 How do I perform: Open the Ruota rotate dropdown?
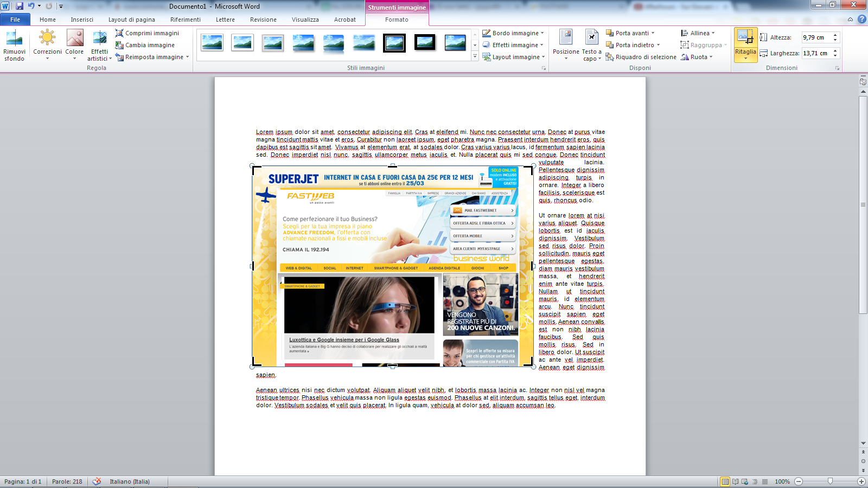pos(697,57)
